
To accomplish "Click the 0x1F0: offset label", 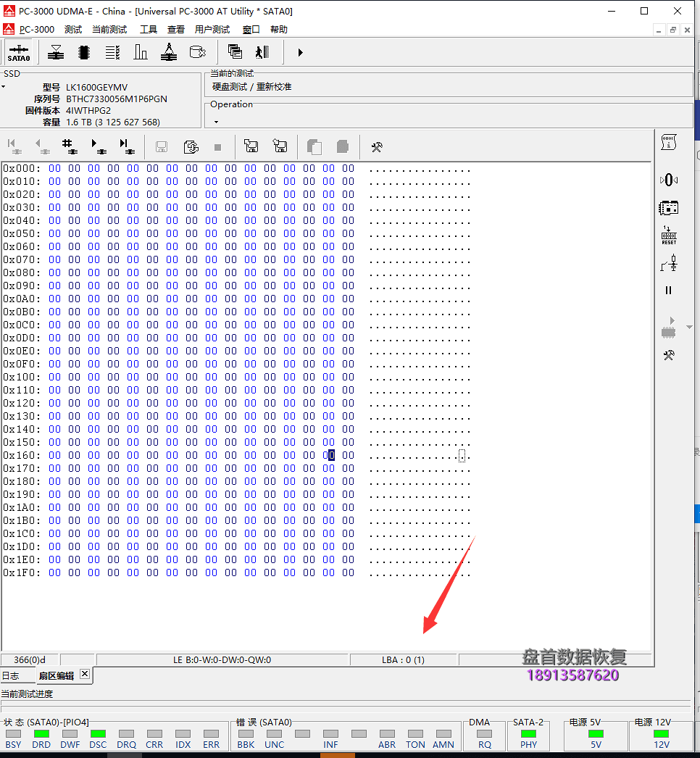I will (x=22, y=573).
